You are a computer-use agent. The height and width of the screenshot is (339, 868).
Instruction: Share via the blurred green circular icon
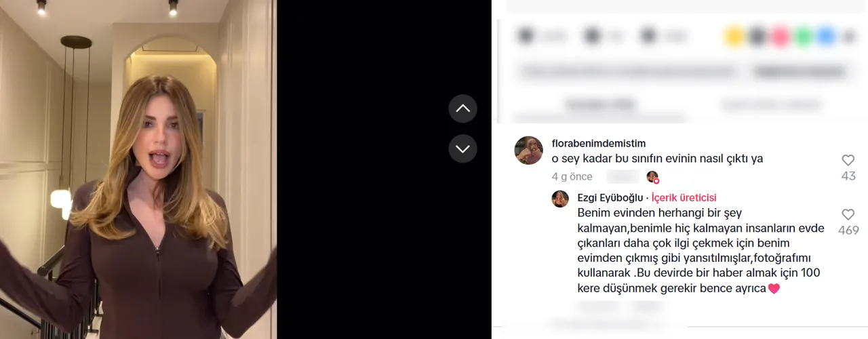(x=804, y=36)
